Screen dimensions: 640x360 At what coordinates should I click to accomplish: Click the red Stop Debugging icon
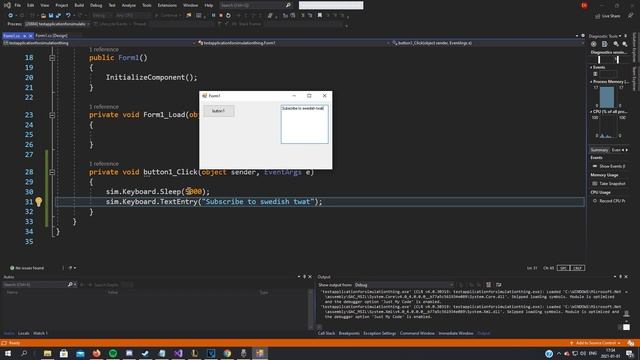(x=221, y=16)
